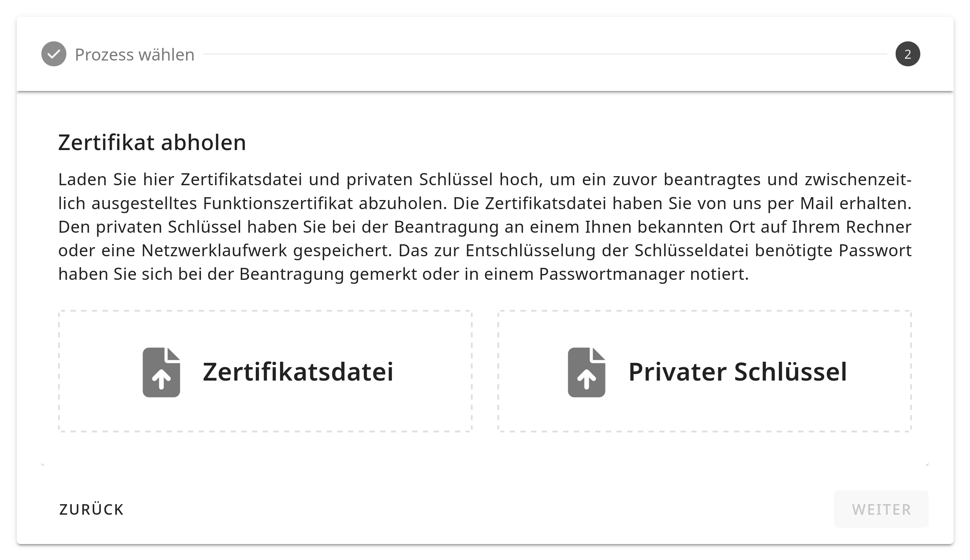The height and width of the screenshot is (560, 970).
Task: Click the word "Netzwerklaufwerk" in the description
Action: click(x=214, y=251)
